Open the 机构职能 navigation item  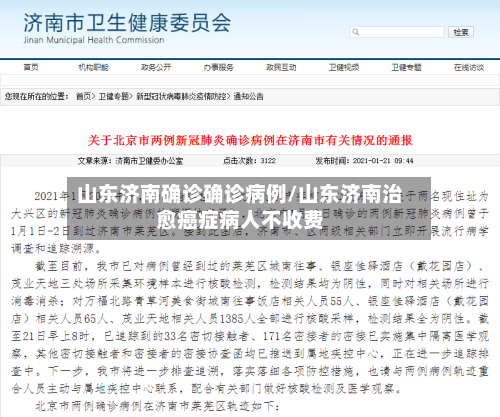[x=93, y=67]
